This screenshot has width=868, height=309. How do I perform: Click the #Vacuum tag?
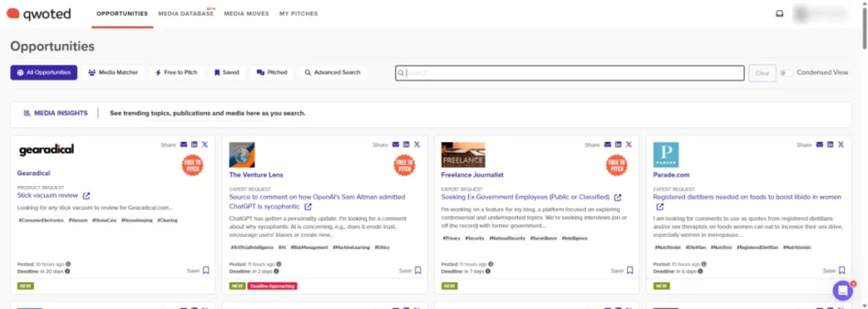click(x=77, y=220)
